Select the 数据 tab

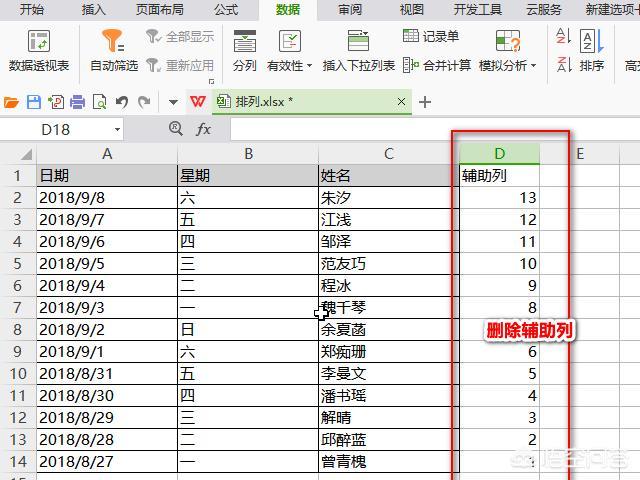(x=288, y=9)
